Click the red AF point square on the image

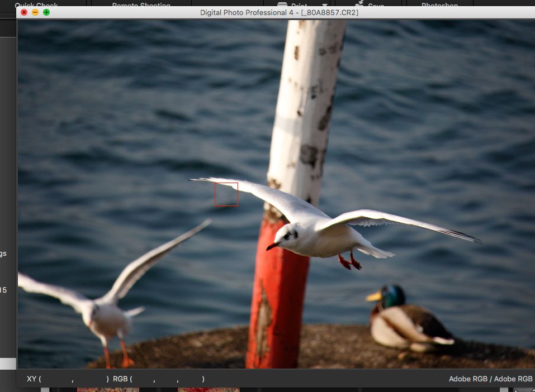tap(226, 194)
